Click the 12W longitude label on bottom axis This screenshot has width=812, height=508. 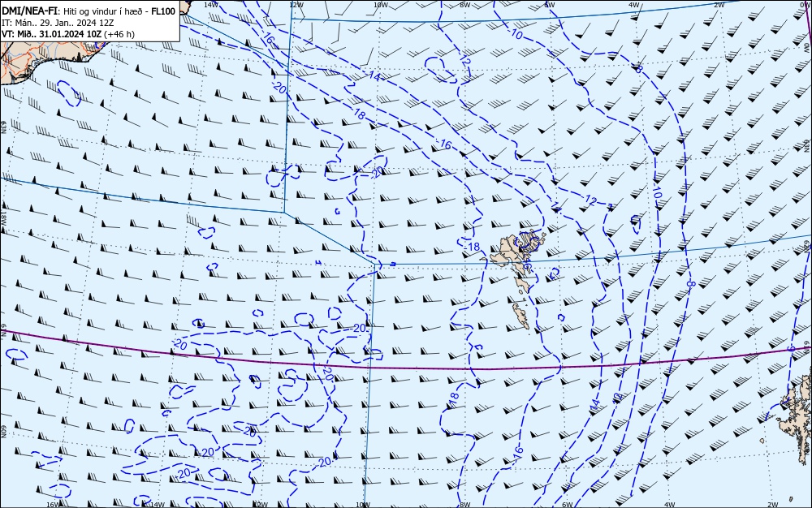[261, 505]
